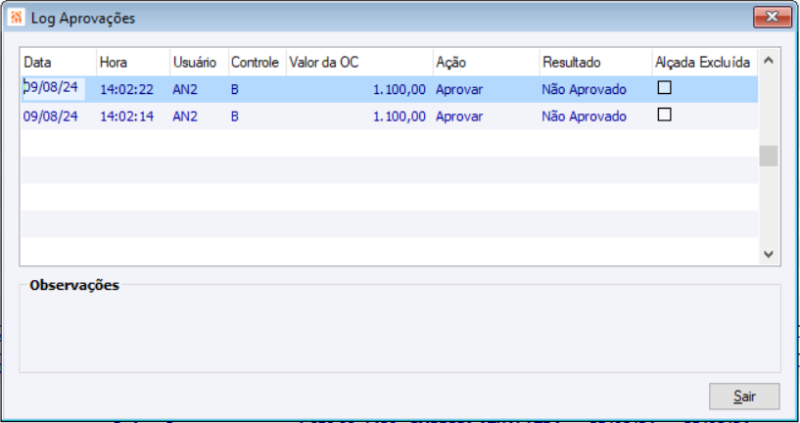Image resolution: width=800 pixels, height=423 pixels.
Task: Click 1.100,00 value in the 14:02:14 row
Action: (x=399, y=116)
